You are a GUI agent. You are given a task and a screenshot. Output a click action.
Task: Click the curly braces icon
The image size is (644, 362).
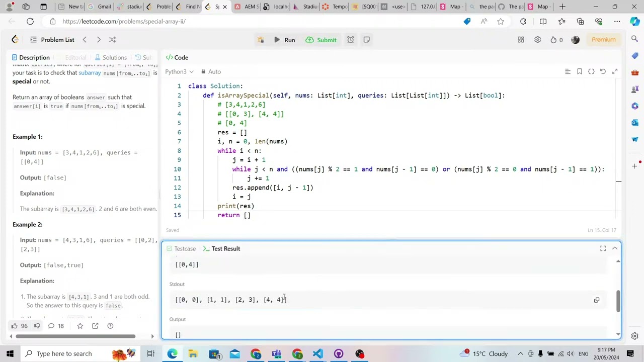coord(591,72)
